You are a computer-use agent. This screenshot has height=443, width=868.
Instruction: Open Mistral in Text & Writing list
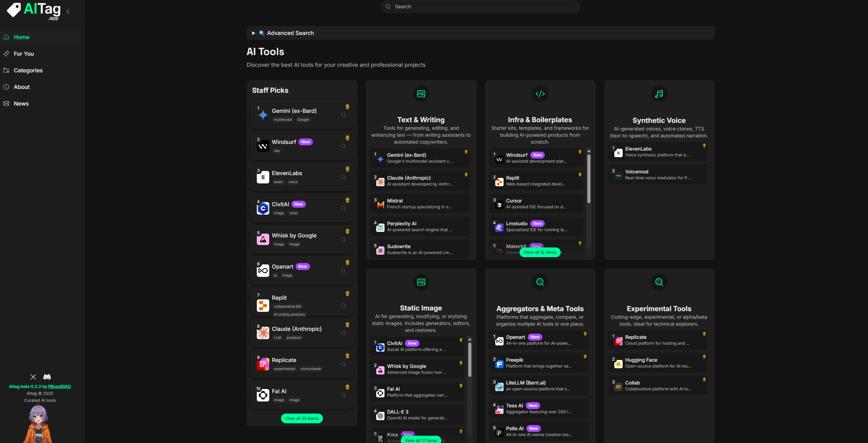pos(419,204)
